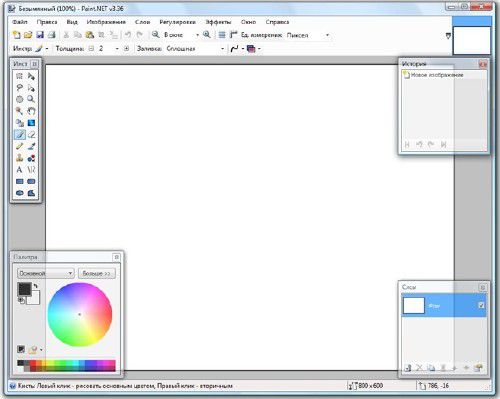Select the Rectangle shape tool

pos(20,181)
